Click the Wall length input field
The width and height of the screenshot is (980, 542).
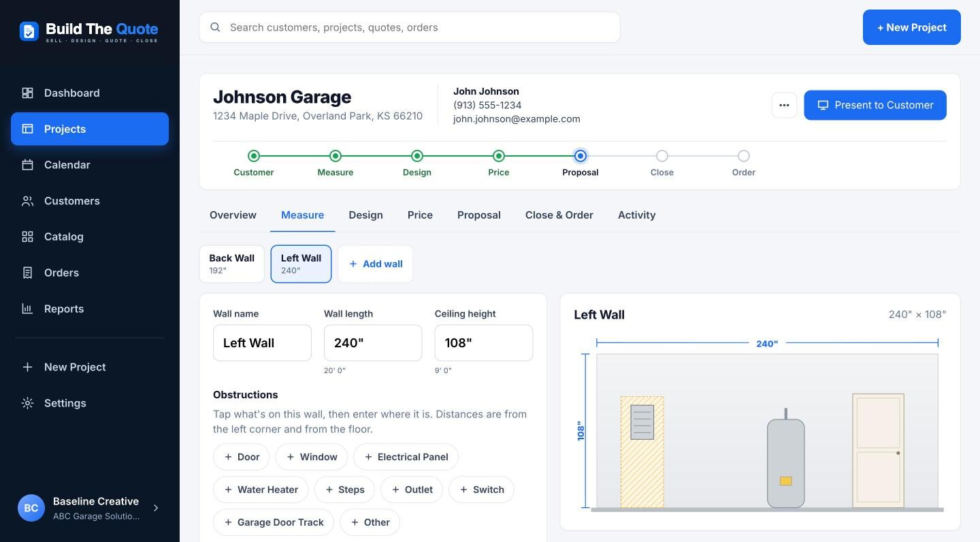pos(373,343)
